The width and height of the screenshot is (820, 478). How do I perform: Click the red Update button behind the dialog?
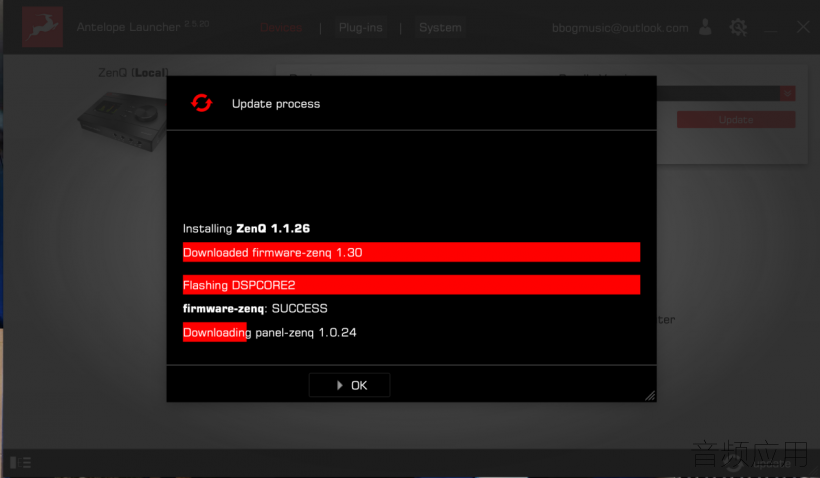click(736, 120)
